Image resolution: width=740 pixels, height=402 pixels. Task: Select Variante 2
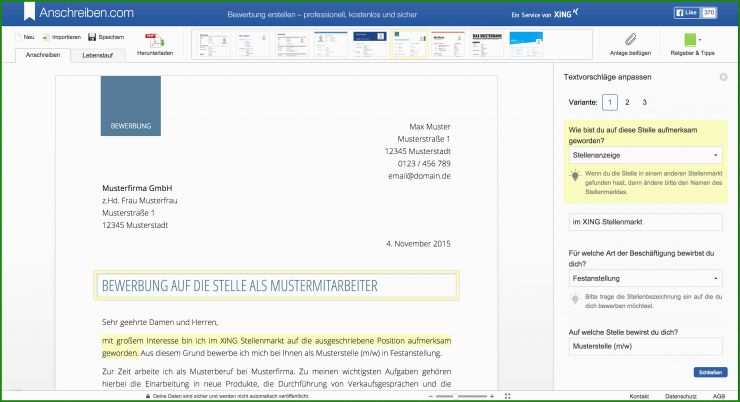click(x=627, y=102)
